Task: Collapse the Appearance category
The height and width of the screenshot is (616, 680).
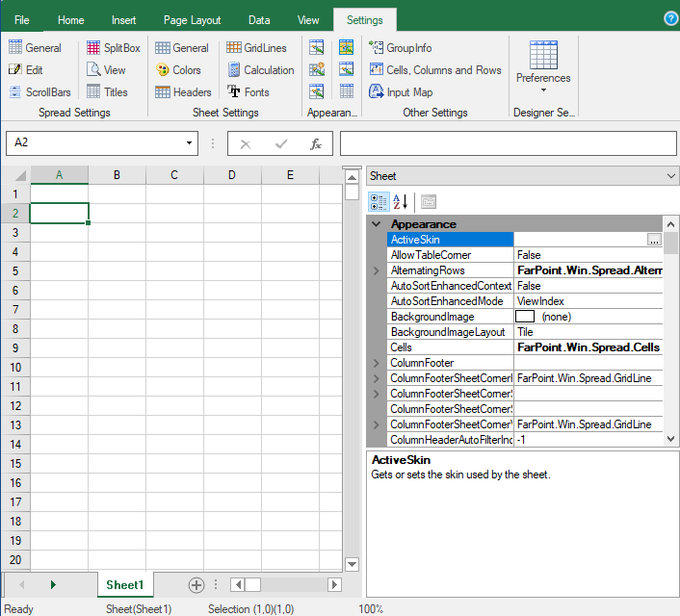Action: pos(376,224)
